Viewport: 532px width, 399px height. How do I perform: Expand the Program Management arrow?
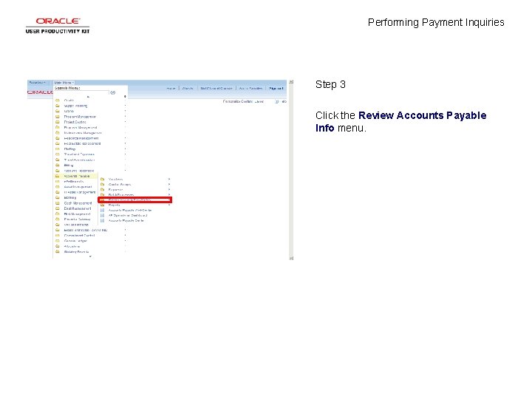[125, 117]
